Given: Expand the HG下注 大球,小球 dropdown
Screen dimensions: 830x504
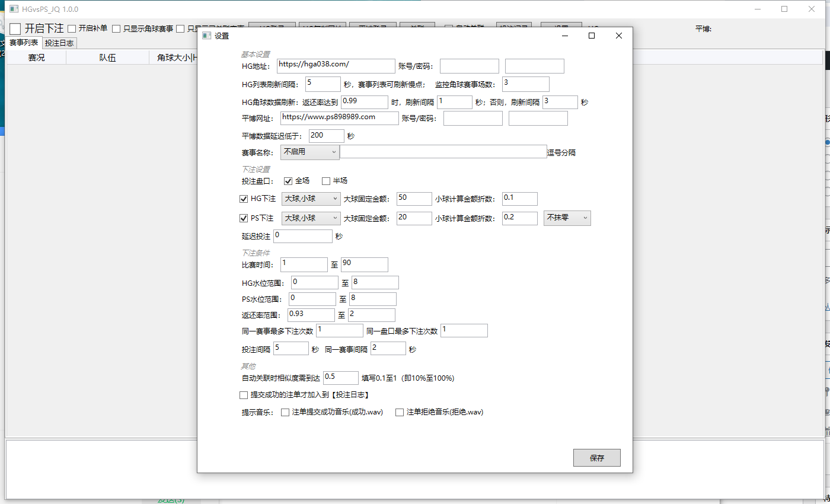Looking at the screenshot, I should 311,199.
